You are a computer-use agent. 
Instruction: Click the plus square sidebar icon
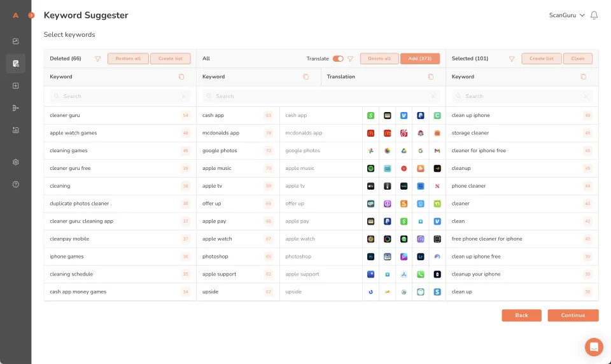[15, 86]
